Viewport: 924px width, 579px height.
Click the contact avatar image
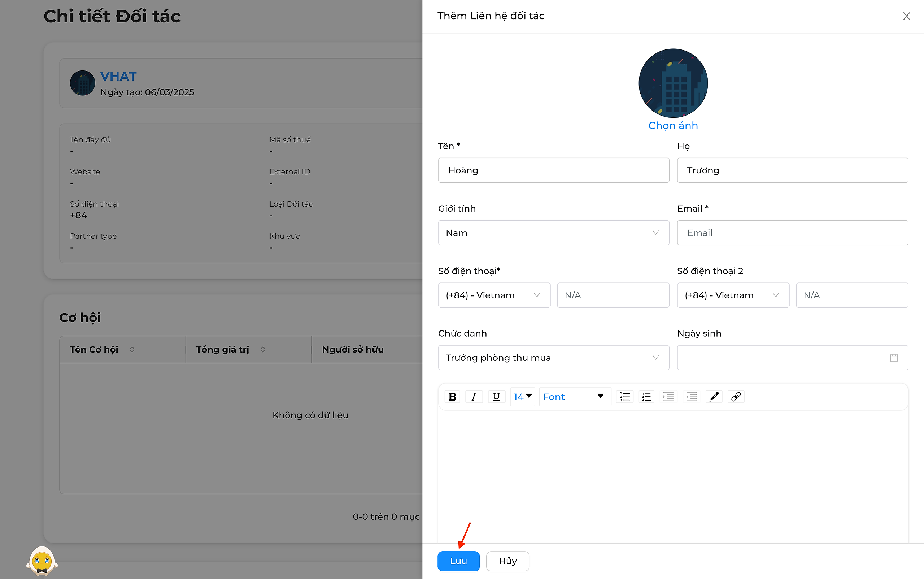[x=673, y=83]
